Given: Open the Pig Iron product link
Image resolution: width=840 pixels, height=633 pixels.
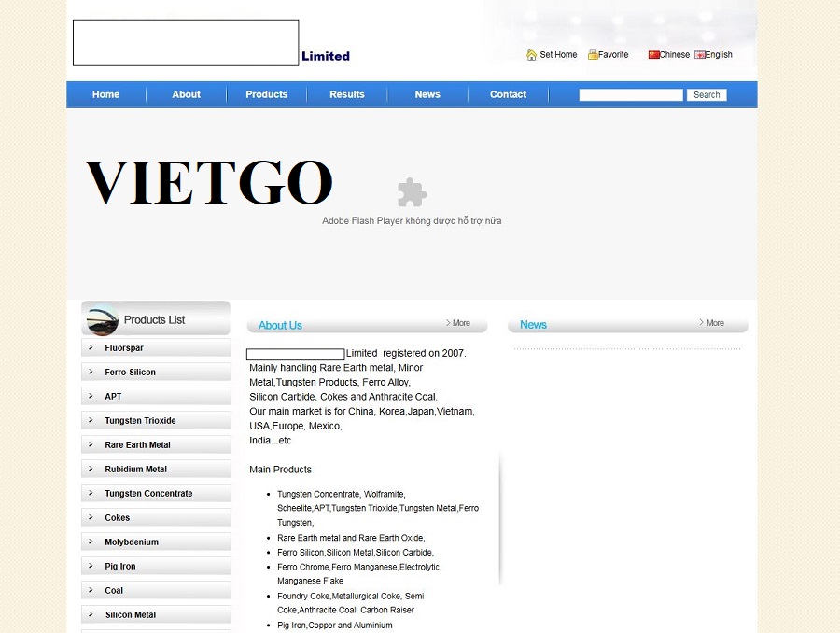Looking at the screenshot, I should pos(120,567).
